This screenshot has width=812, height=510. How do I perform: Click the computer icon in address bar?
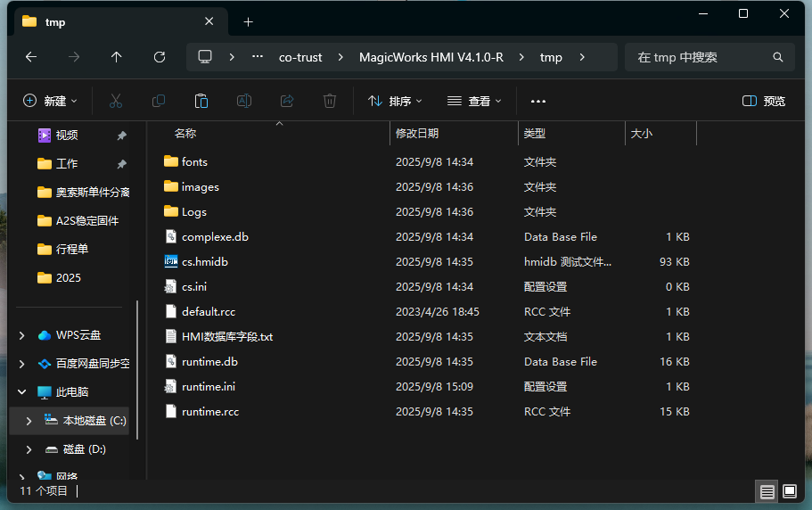pos(205,57)
